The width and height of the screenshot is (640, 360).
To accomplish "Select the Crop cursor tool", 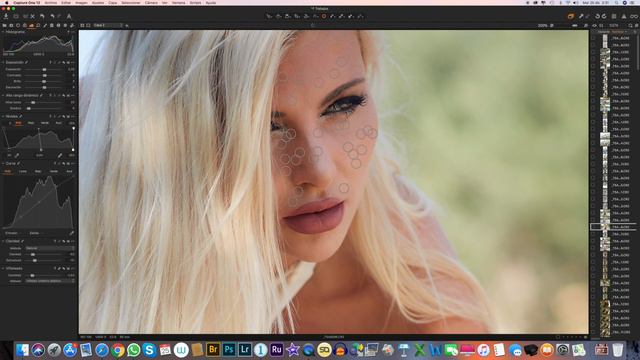I will point(297,16).
